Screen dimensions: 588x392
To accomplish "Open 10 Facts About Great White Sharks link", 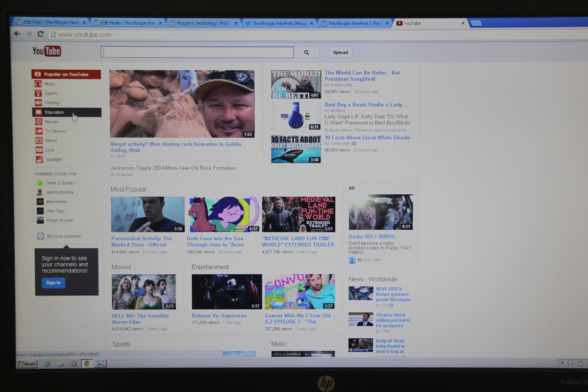I will (x=367, y=137).
